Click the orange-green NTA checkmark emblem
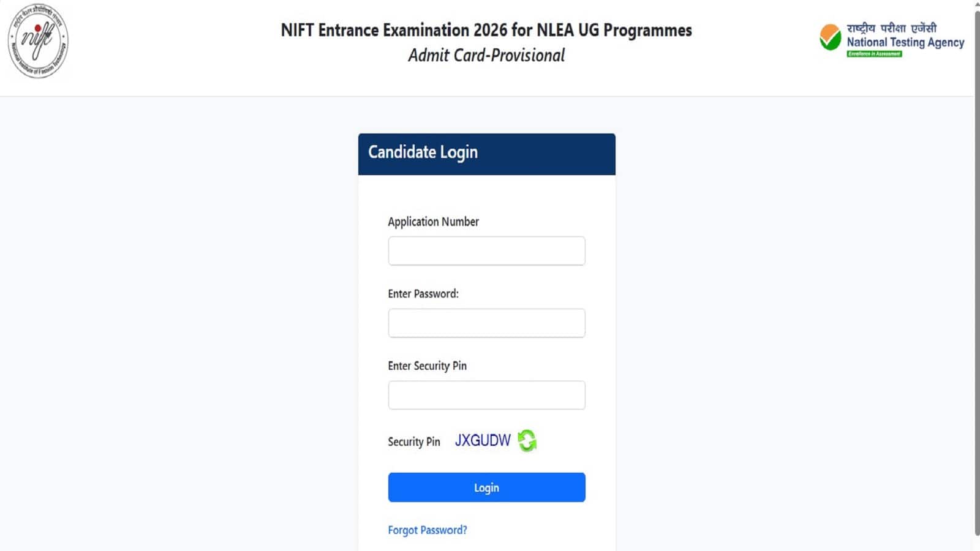The image size is (980, 551). point(830,38)
